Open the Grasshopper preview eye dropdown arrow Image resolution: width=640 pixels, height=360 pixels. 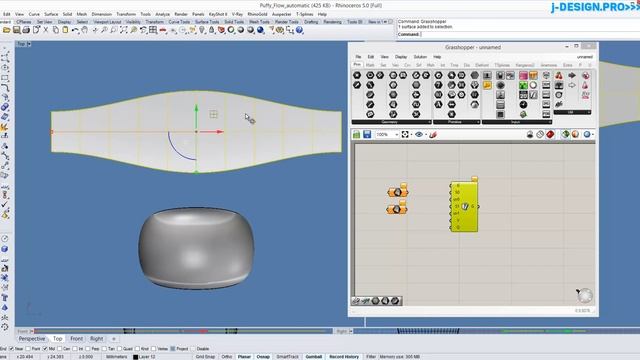(426, 134)
